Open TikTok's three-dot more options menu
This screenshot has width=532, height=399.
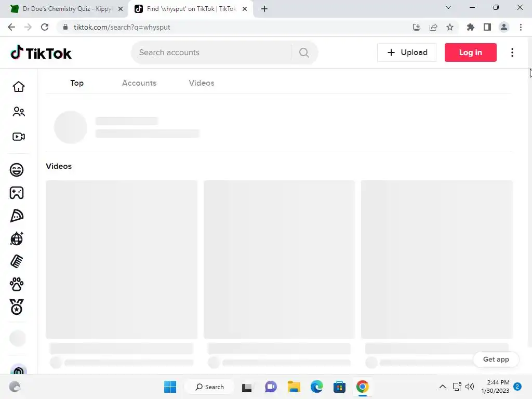(512, 52)
